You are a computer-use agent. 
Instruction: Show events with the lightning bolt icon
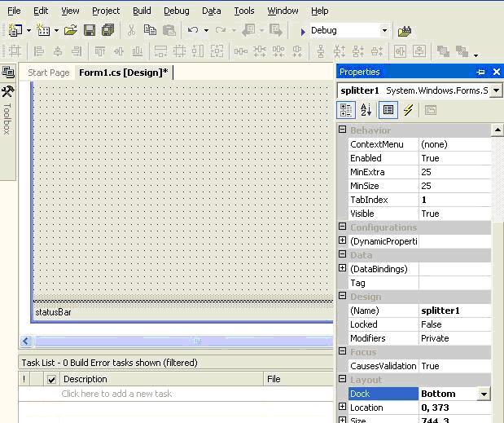pos(409,110)
